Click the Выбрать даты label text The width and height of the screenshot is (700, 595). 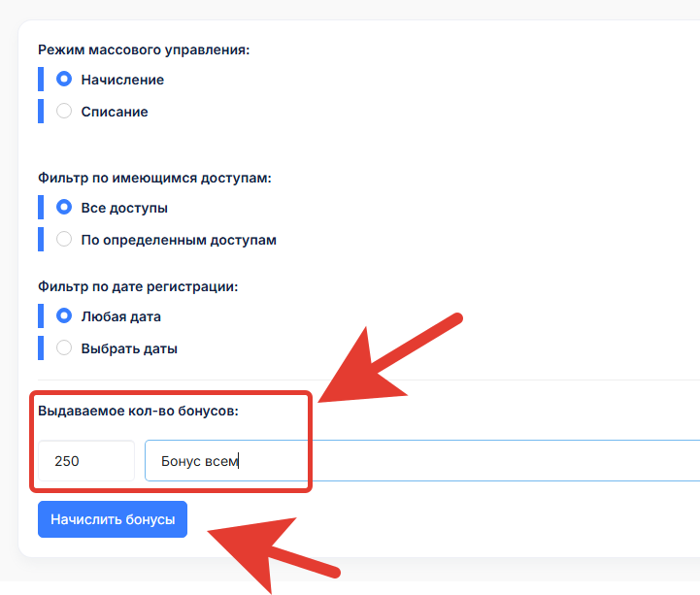pyautogui.click(x=129, y=348)
